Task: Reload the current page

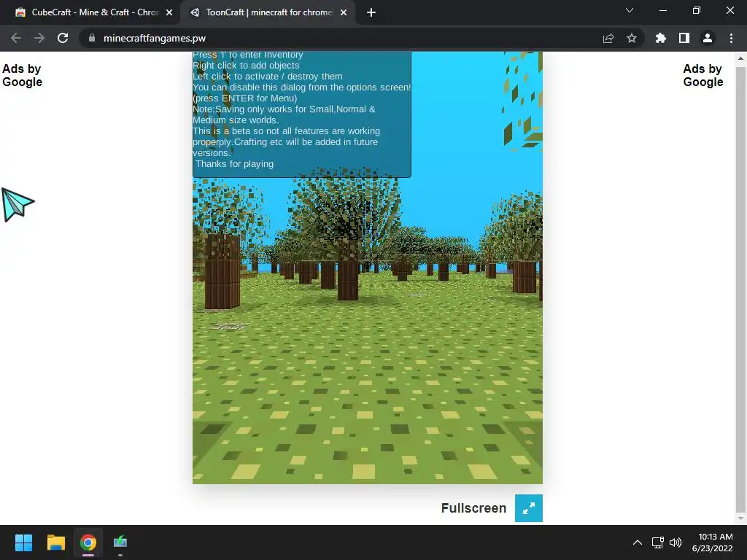Action: point(63,38)
